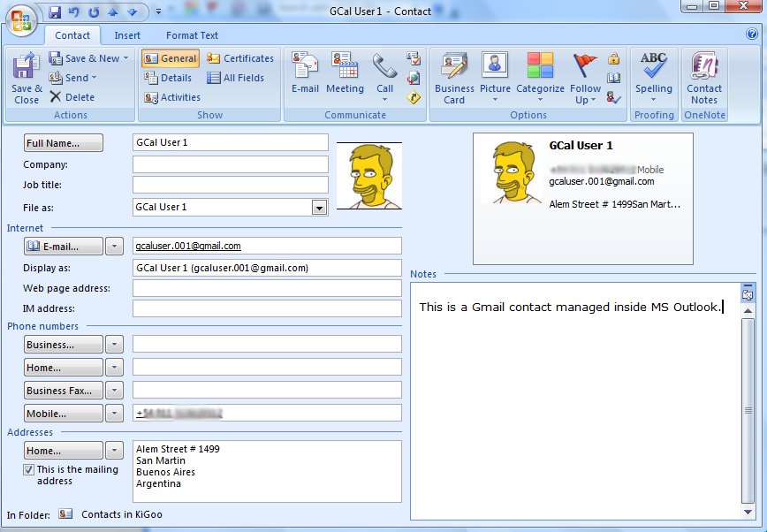The height and width of the screenshot is (532, 767).
Task: Open the Address Book icon
Action: coord(614,79)
